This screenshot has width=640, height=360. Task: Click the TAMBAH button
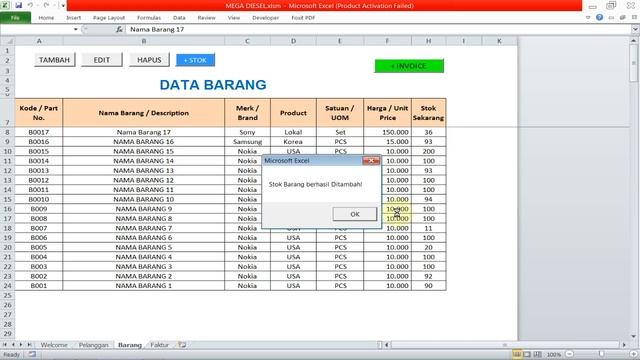click(54, 60)
